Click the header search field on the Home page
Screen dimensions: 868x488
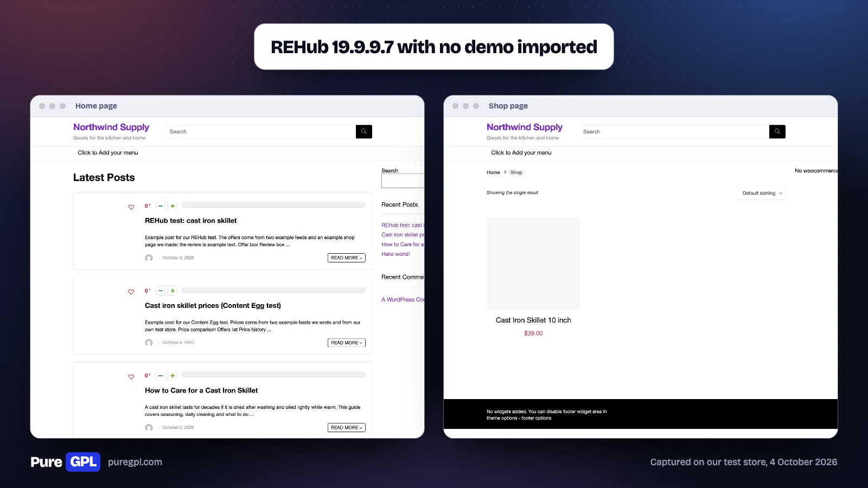tap(261, 131)
